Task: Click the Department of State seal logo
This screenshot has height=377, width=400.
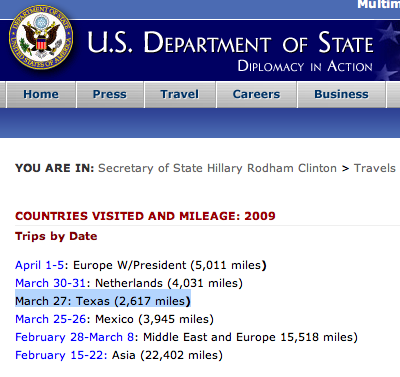Action: point(41,37)
